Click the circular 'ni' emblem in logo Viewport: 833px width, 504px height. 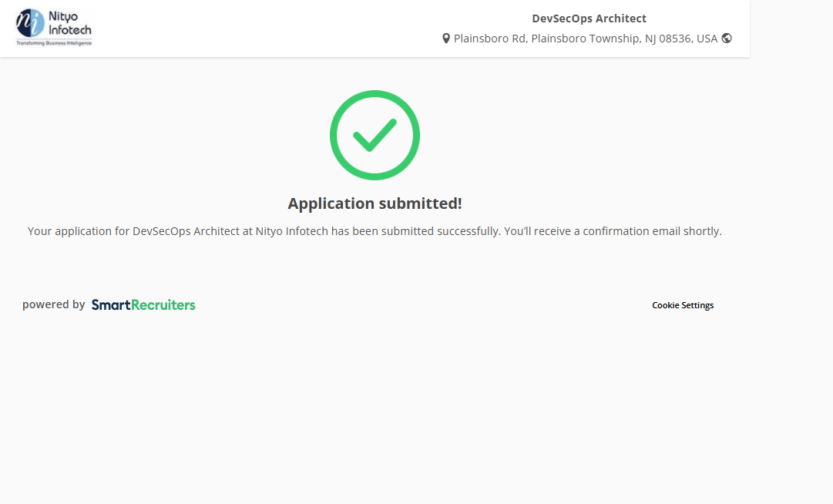31,23
